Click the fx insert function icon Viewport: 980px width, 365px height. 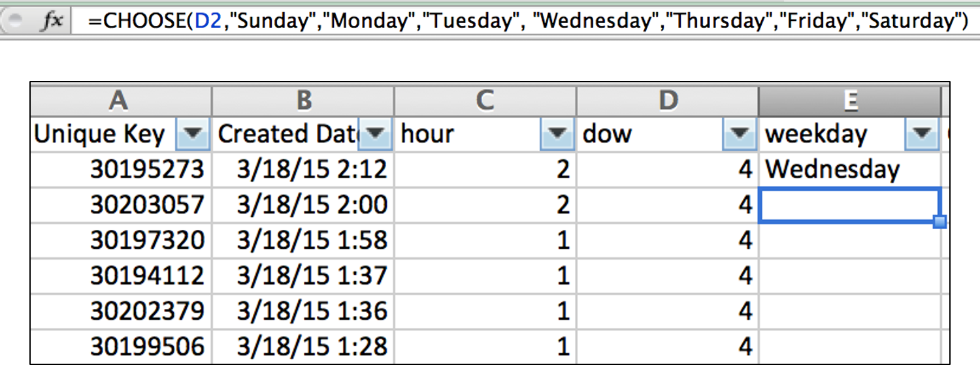click(x=52, y=21)
